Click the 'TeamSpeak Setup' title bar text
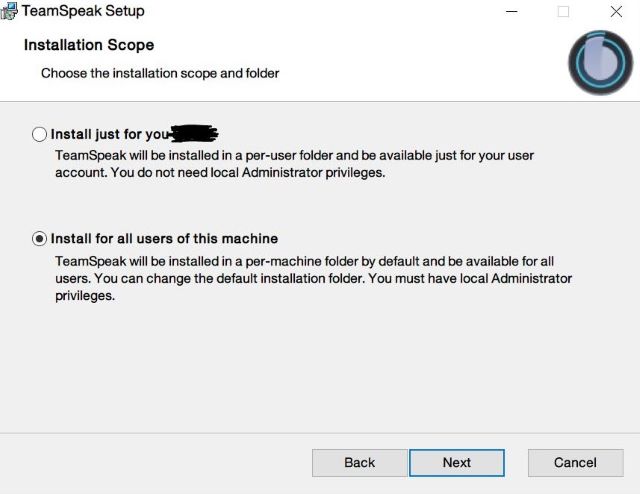640x494 pixels. [x=83, y=11]
